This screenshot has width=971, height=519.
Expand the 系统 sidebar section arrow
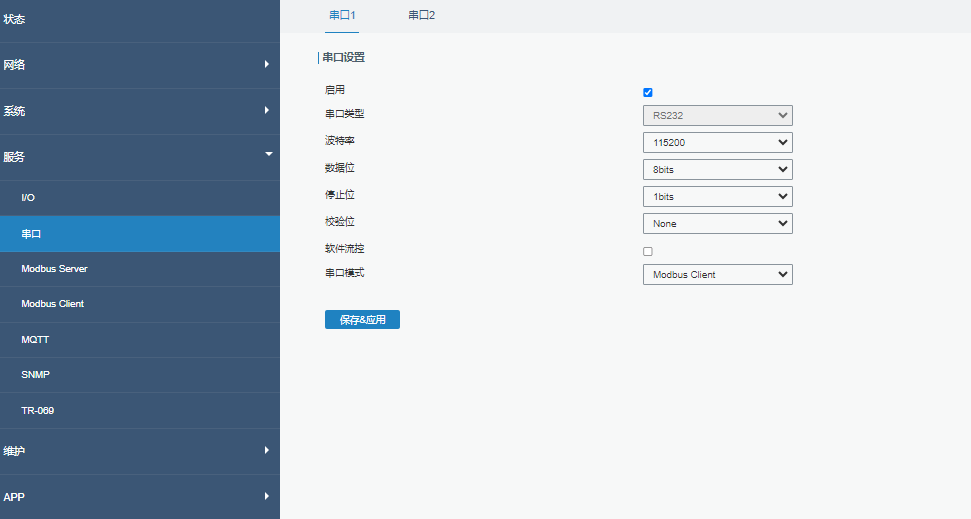(x=267, y=110)
